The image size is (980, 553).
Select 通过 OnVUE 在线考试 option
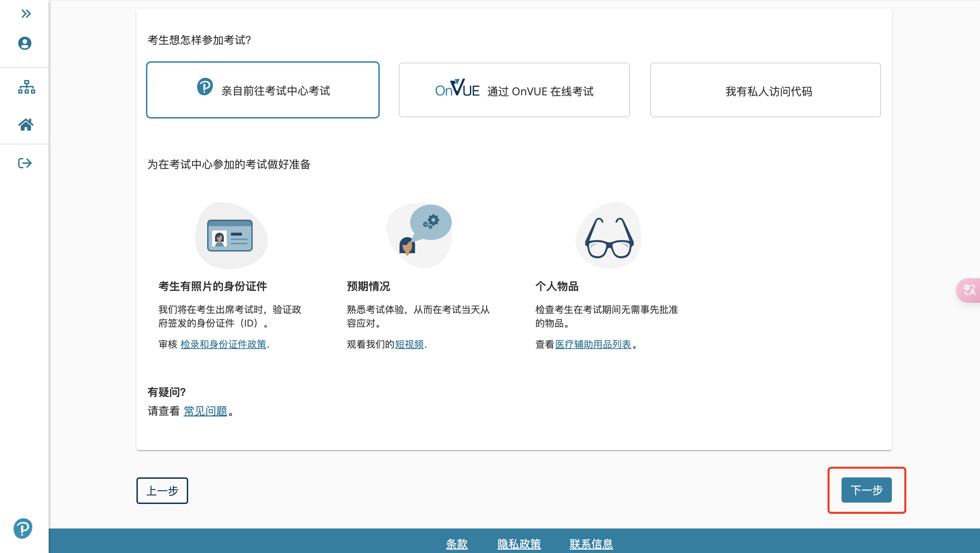pos(514,90)
